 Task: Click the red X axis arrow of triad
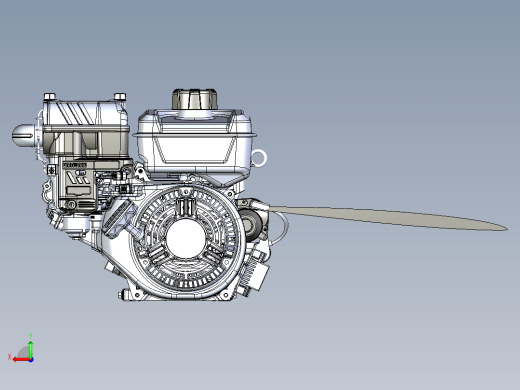click(x=21, y=360)
